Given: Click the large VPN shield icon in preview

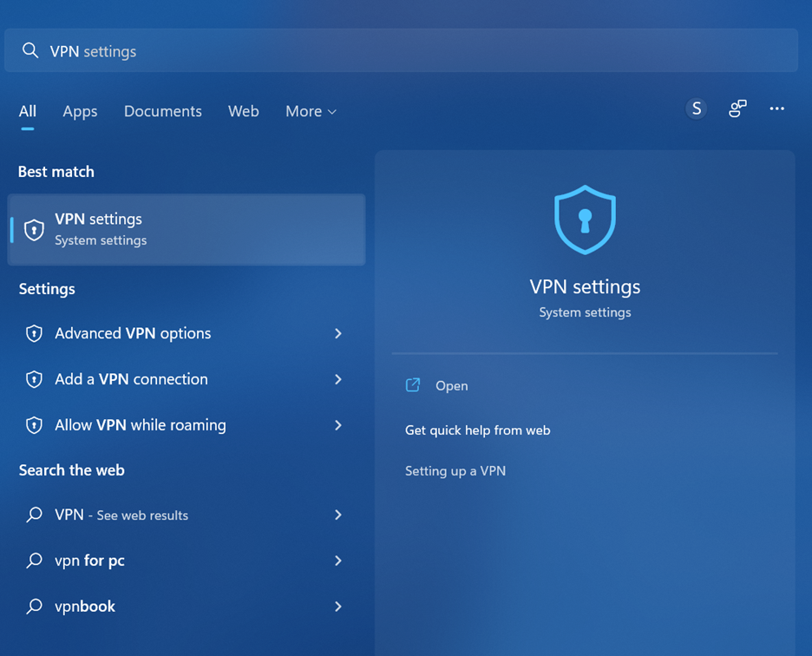Looking at the screenshot, I should [x=585, y=220].
